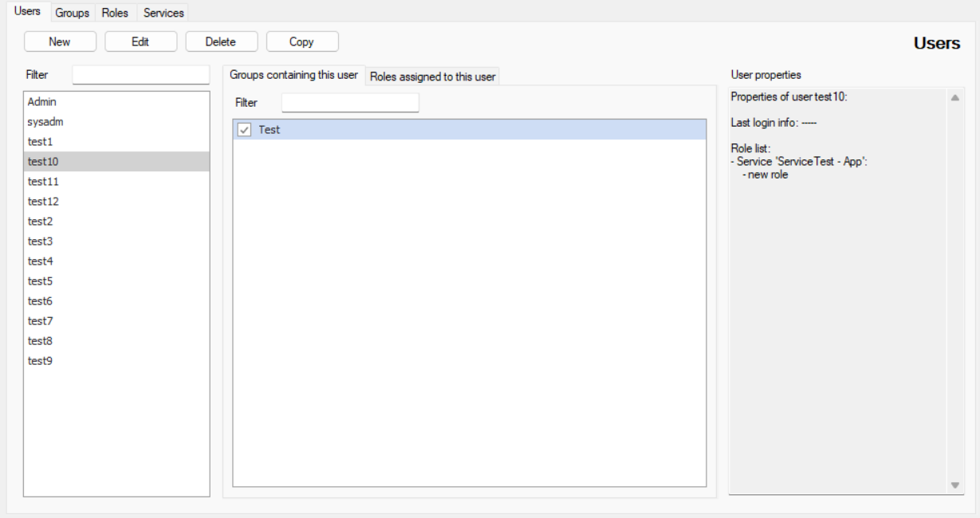Select user test5 in the list
The width and height of the screenshot is (980, 518).
[x=116, y=281]
